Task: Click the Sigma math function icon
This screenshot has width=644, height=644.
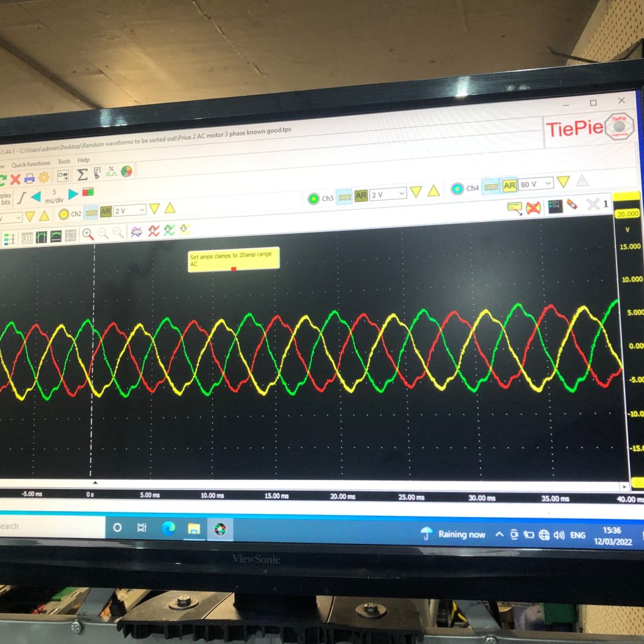Action: pos(83,174)
